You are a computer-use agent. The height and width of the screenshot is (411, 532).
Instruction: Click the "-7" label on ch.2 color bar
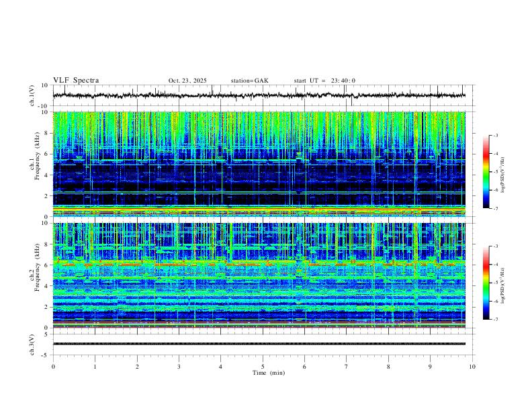point(495,320)
